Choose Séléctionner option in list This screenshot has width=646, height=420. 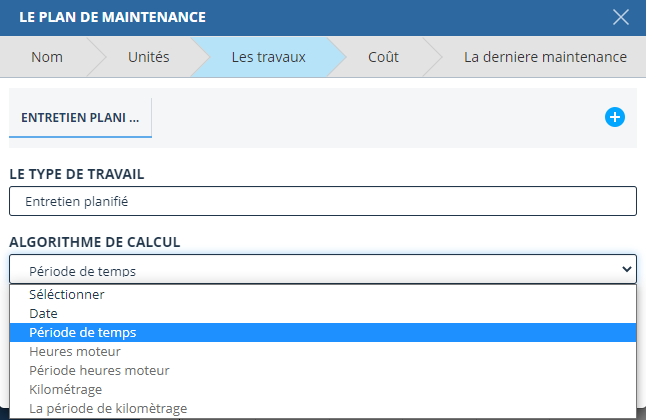[x=67, y=295]
